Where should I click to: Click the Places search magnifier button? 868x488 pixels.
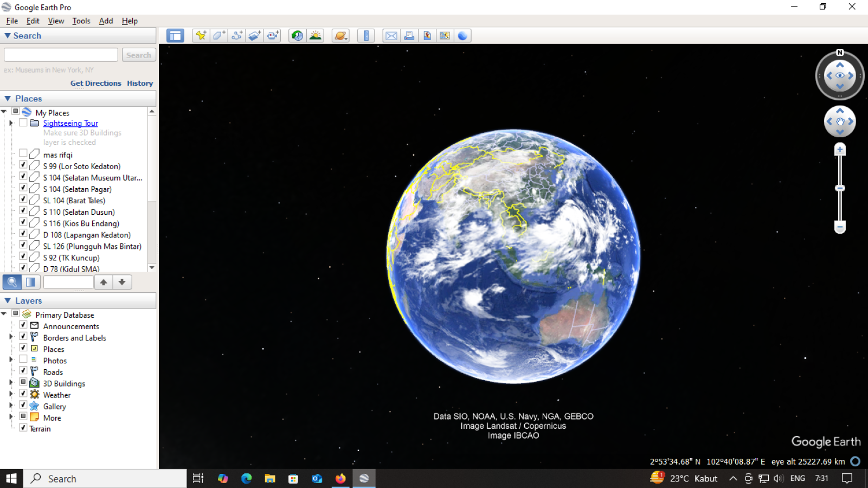point(12,282)
